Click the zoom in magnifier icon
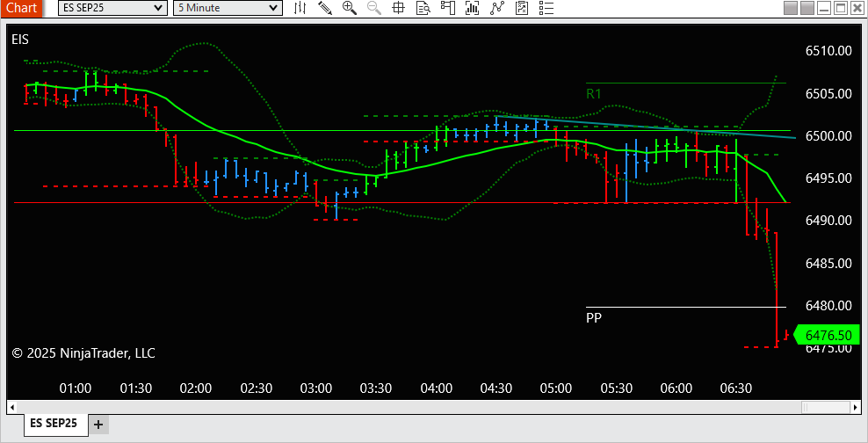 (350, 8)
